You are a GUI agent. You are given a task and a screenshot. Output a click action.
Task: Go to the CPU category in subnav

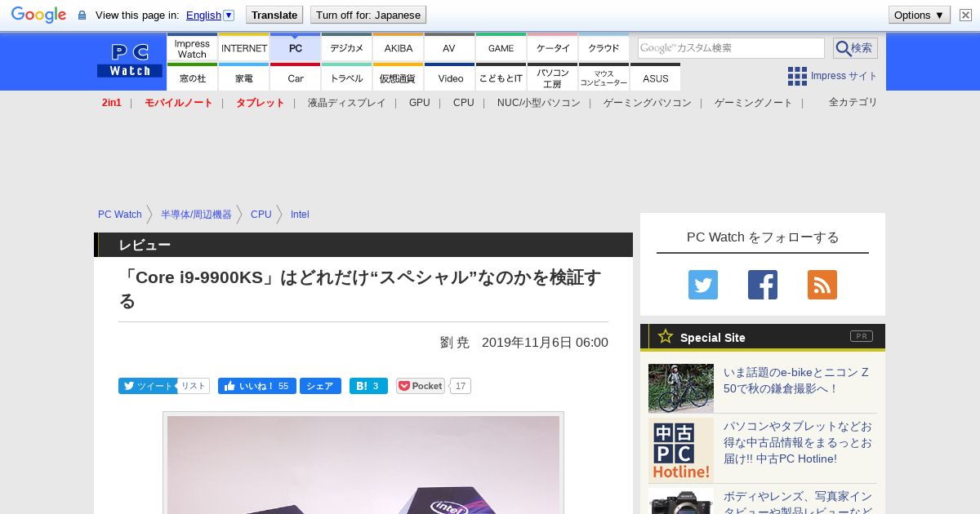click(464, 103)
